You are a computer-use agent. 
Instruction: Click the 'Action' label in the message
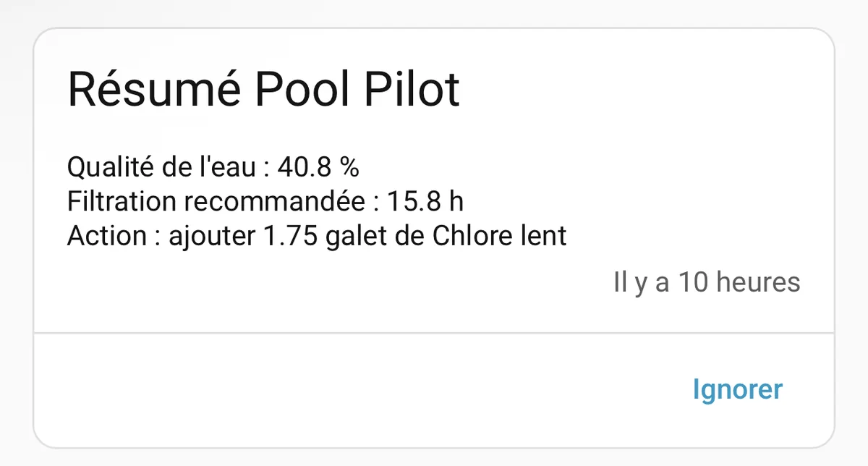(109, 237)
